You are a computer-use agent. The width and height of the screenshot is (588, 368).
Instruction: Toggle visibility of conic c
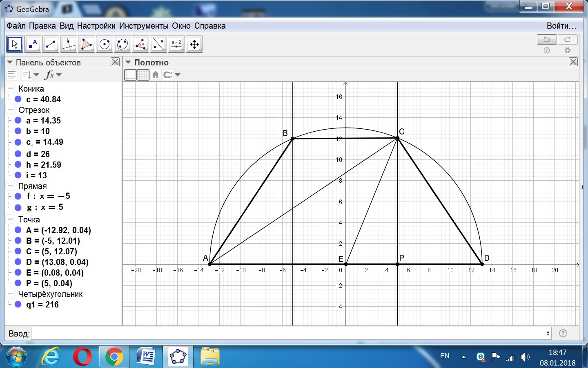point(18,99)
